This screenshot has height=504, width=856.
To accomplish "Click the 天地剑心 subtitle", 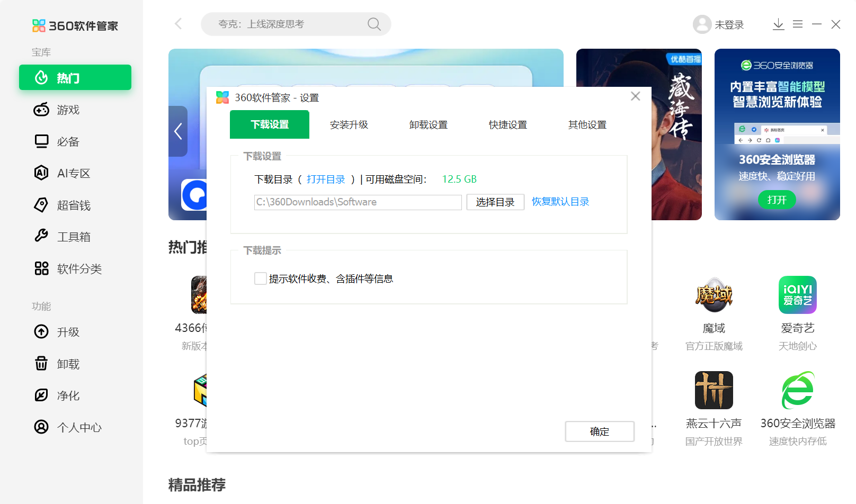I will coord(798,346).
